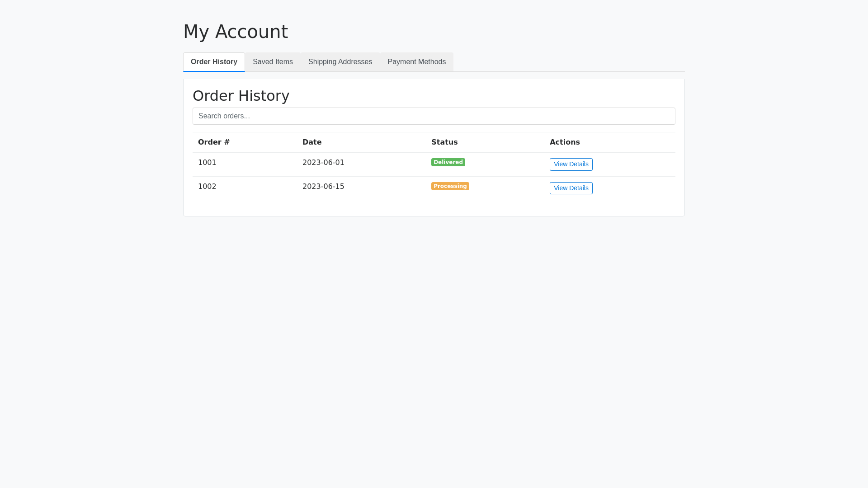Select order number 1001 cell
The width and height of the screenshot is (868, 488).
(207, 163)
